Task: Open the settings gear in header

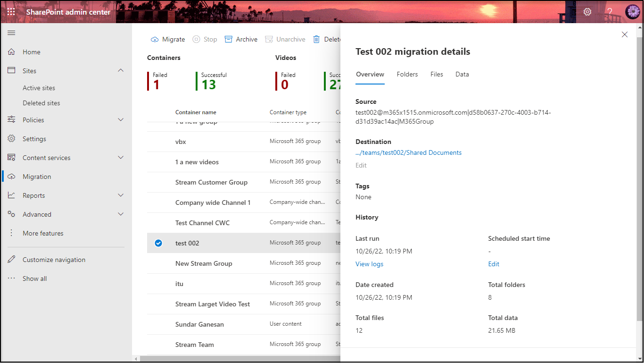Action: tap(587, 12)
